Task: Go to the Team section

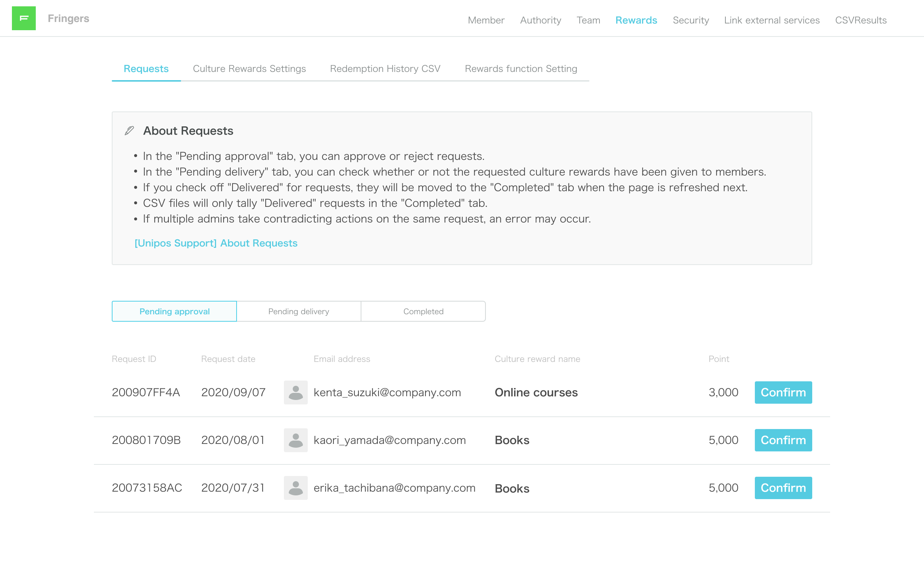Action: click(588, 20)
